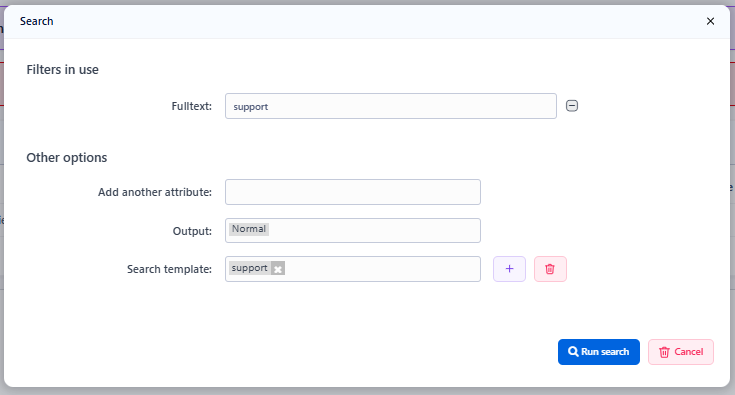735x395 pixels.
Task: Select the 'Normal' output tag
Action: click(249, 229)
